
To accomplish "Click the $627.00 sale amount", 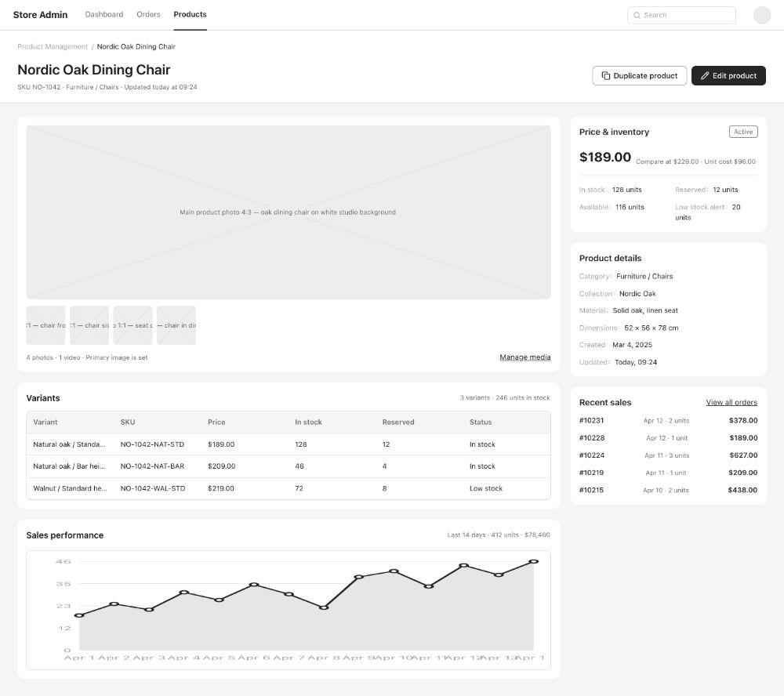I will pos(743,455).
